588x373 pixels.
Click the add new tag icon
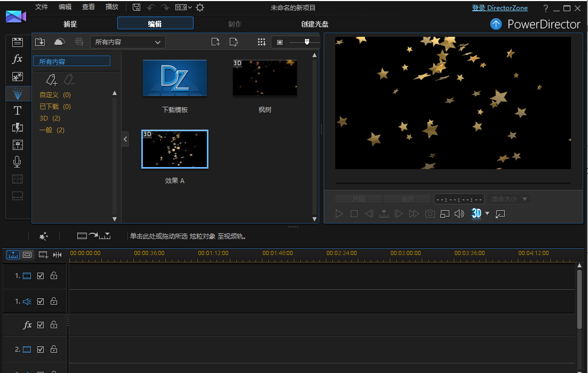[x=52, y=79]
